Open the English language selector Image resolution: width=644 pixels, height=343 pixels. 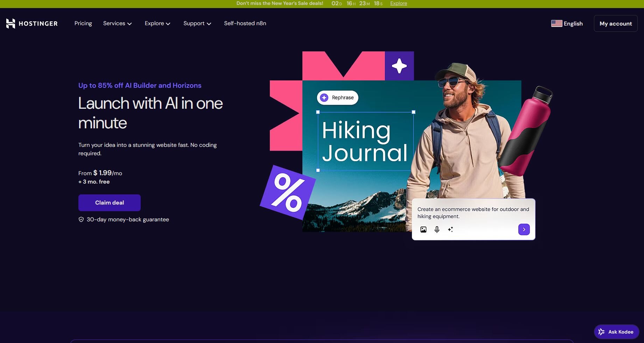click(567, 23)
